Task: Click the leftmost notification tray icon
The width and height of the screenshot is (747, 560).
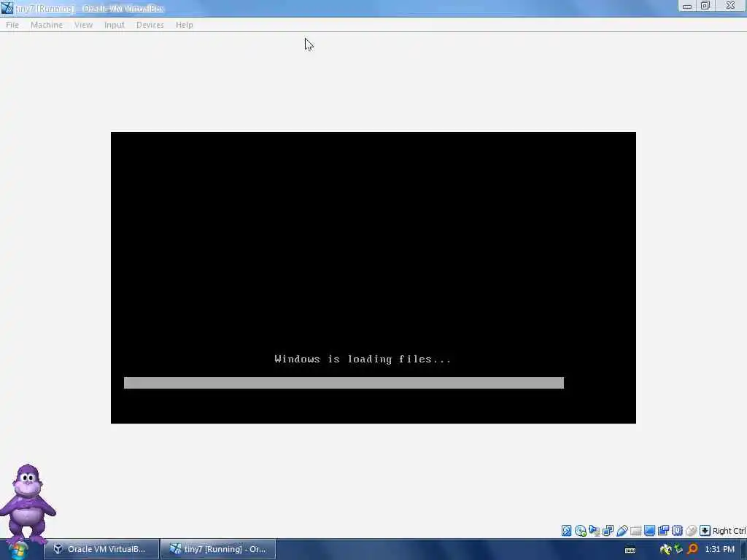Action: click(x=665, y=550)
